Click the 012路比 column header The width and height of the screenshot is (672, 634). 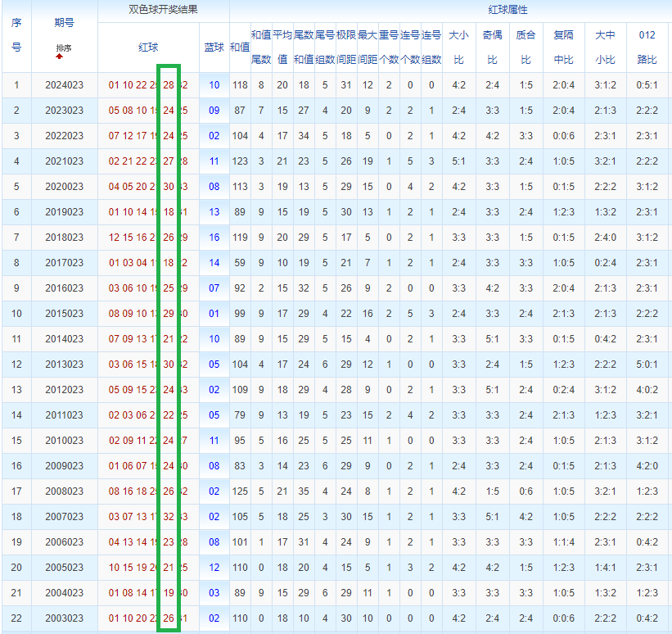point(647,48)
